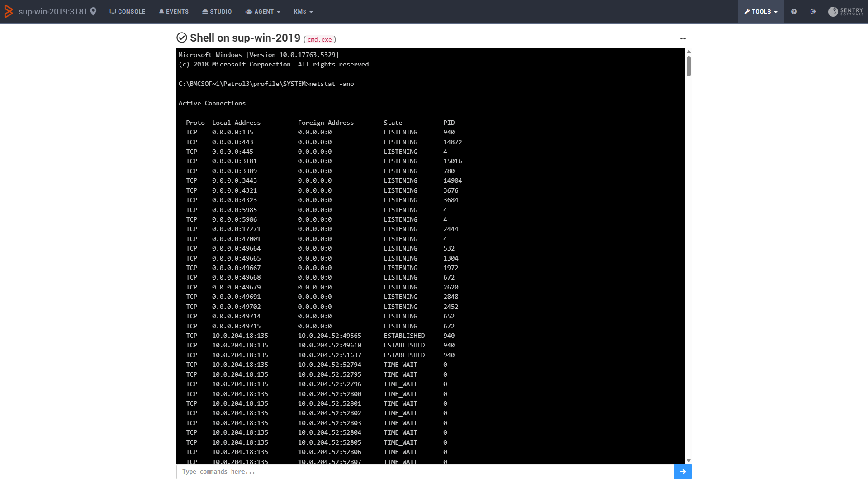Go to the Console page
The height and width of the screenshot is (488, 868).
click(x=128, y=12)
